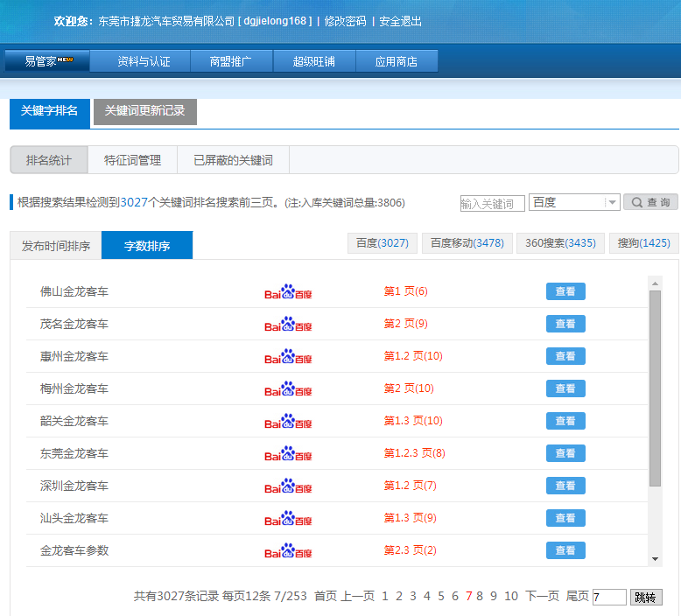The image size is (681, 616).
Task: Click the Baidu logo beside 金龙客车参数
Action: click(288, 551)
